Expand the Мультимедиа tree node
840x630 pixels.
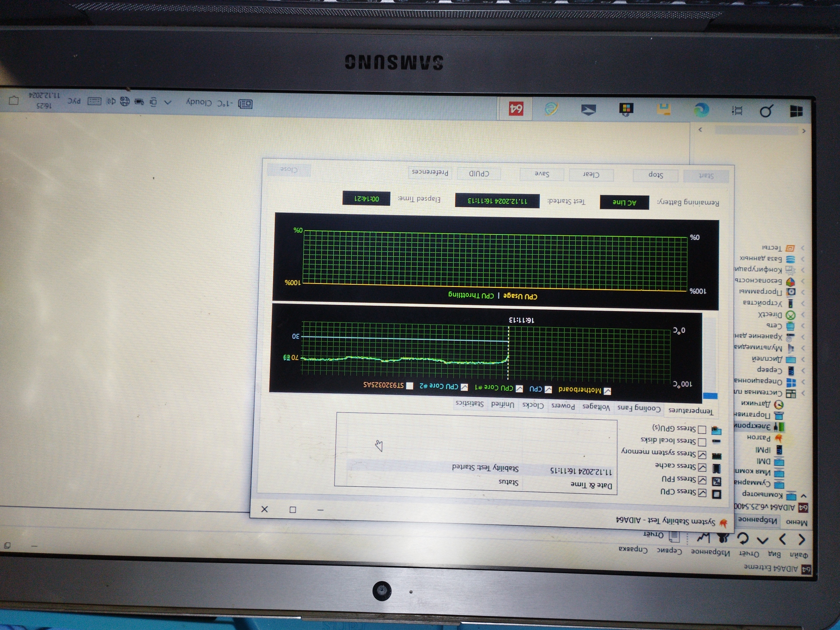803,348
